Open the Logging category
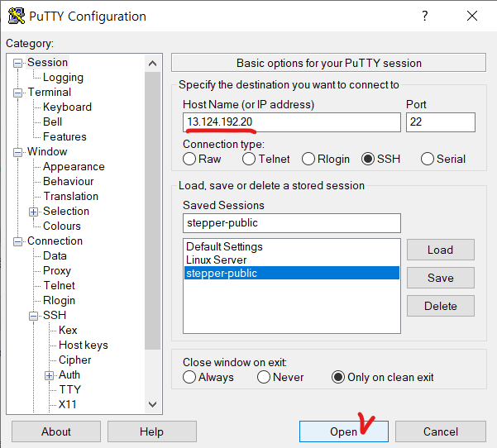497x448 pixels. click(x=63, y=78)
